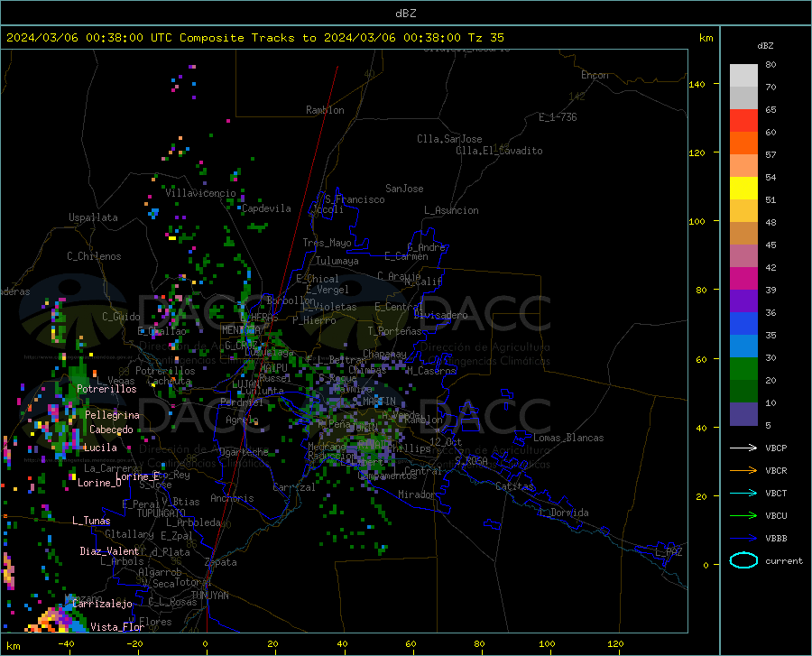Click the 'Uspallata' map label

(93, 217)
